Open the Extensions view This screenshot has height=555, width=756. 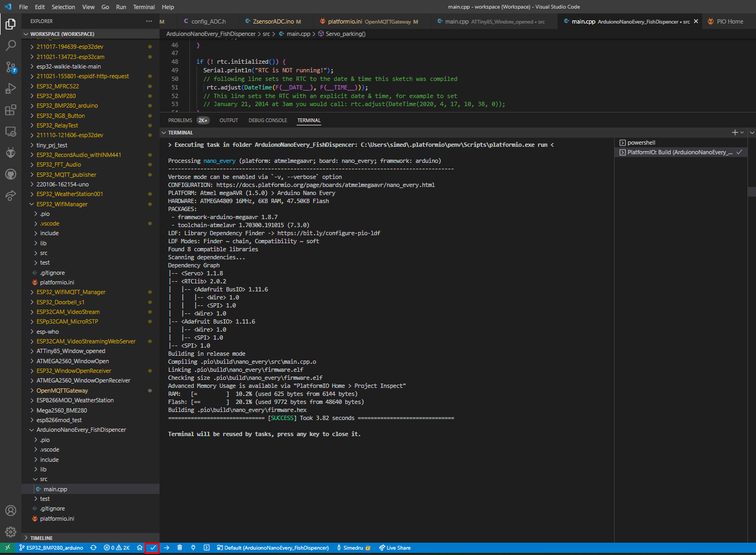pos(11,110)
